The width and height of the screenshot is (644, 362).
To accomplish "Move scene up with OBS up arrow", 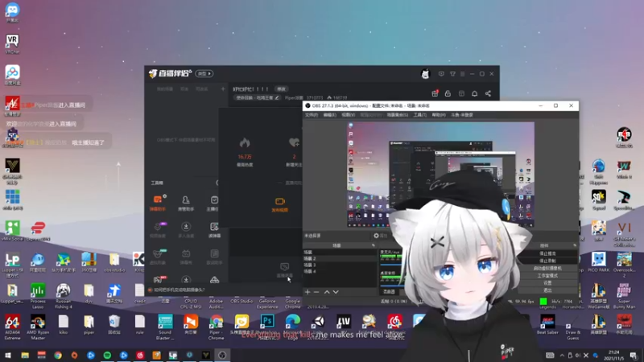I will (x=327, y=292).
